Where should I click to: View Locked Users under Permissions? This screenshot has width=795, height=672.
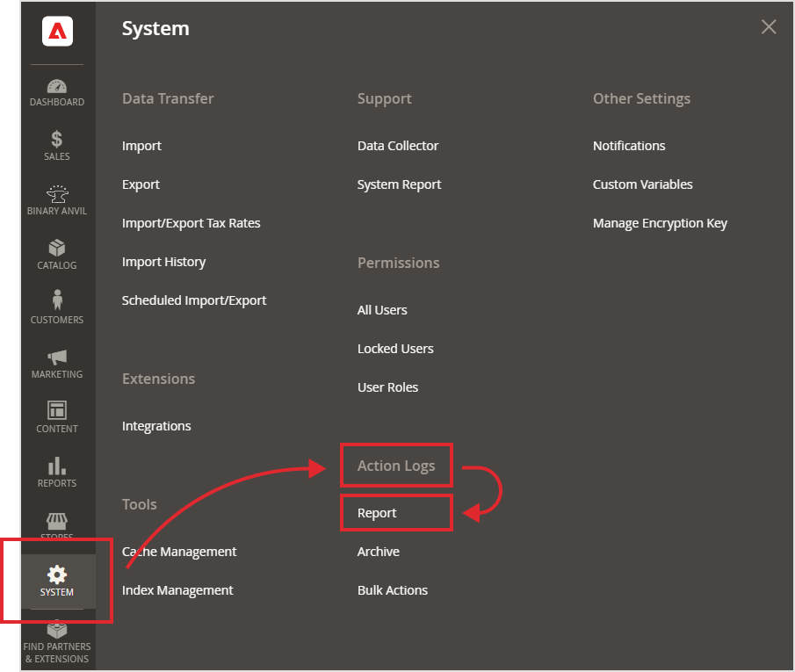point(395,349)
